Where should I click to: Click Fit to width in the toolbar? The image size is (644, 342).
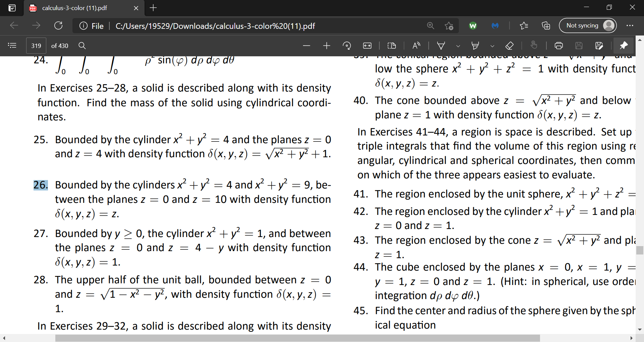pos(367,46)
